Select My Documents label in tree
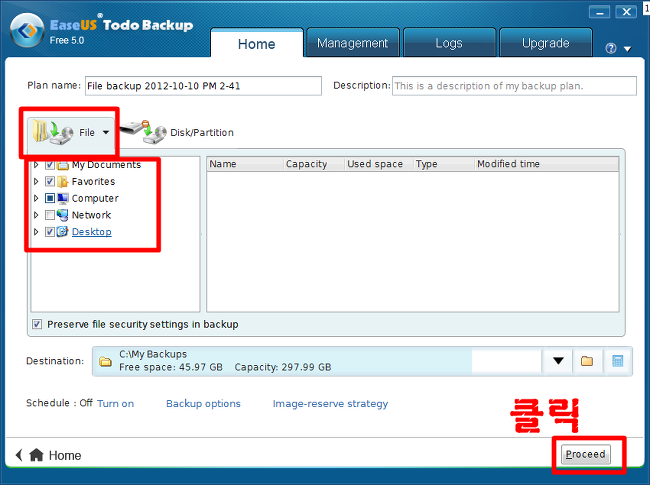This screenshot has height=485, width=650. click(107, 165)
